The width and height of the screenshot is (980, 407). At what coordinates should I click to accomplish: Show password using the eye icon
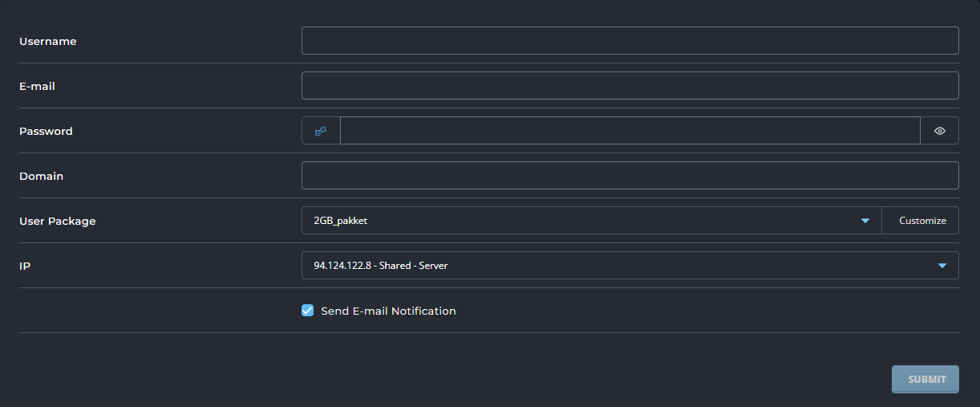coord(940,131)
